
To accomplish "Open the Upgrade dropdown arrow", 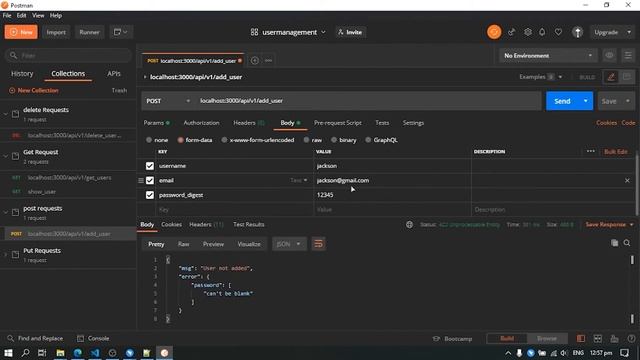I will click(x=629, y=32).
